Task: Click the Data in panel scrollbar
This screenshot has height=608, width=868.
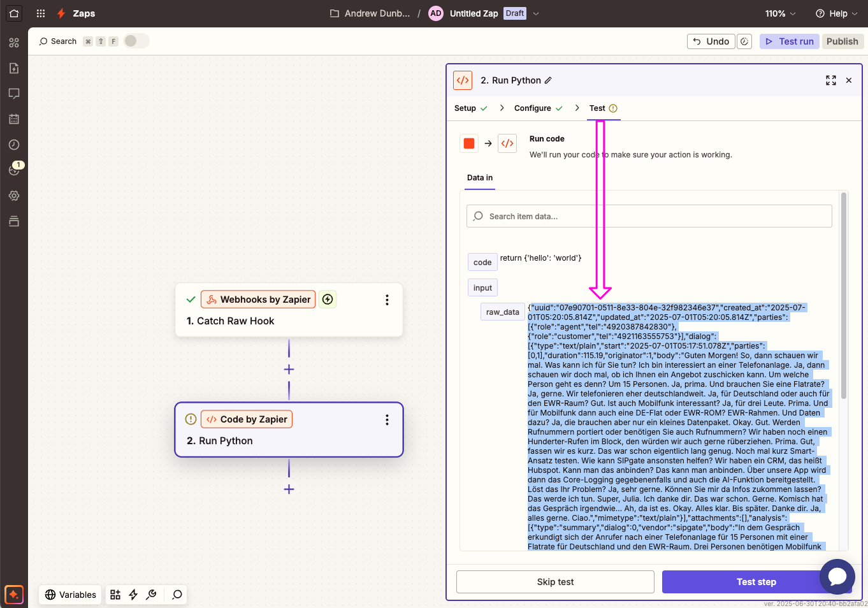Action: [x=844, y=296]
